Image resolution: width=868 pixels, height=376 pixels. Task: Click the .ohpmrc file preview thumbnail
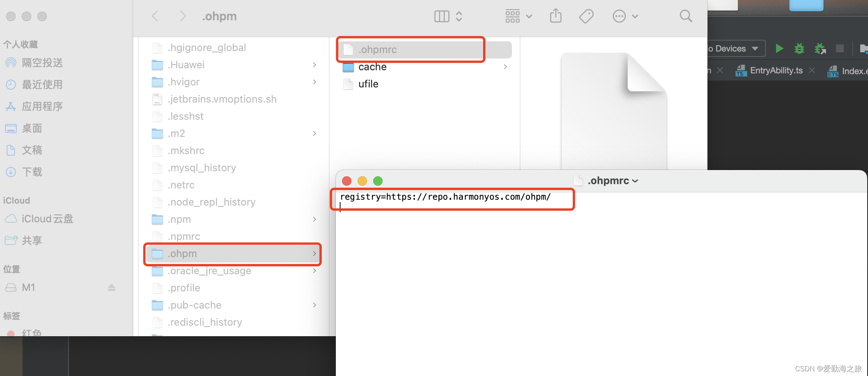(614, 111)
